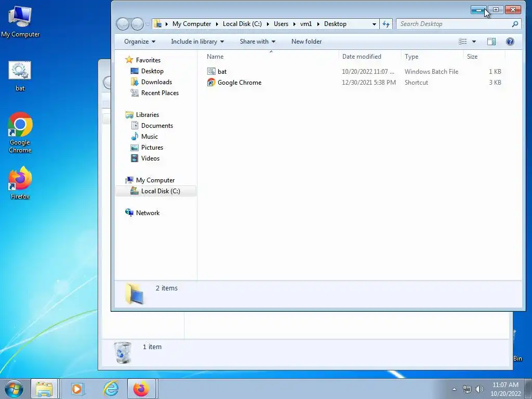Open Explorer Help icon

click(510, 42)
